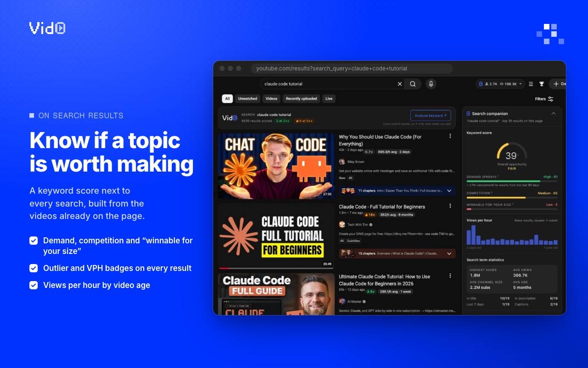Expand the 11 chapters row
588x368 pixels.
pyautogui.click(x=397, y=190)
